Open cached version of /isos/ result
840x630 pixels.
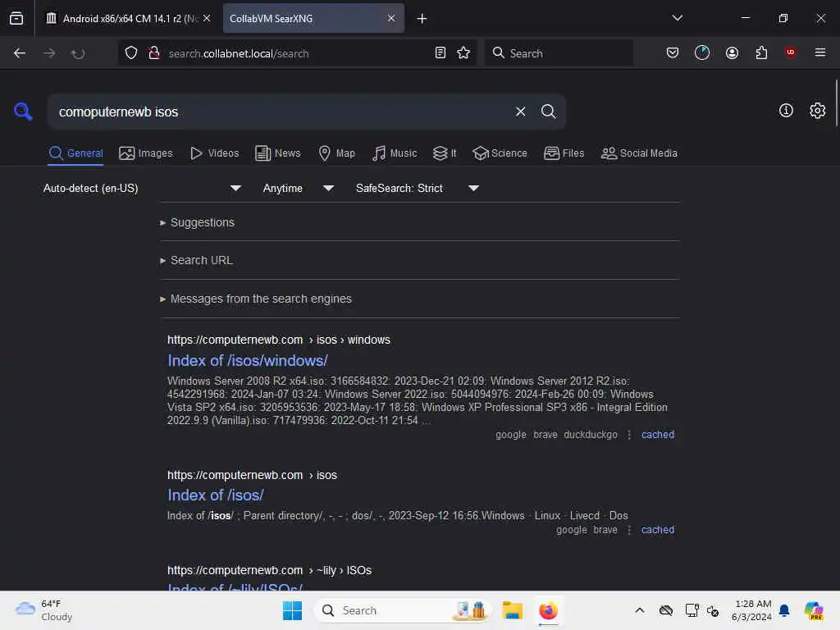tap(657, 530)
